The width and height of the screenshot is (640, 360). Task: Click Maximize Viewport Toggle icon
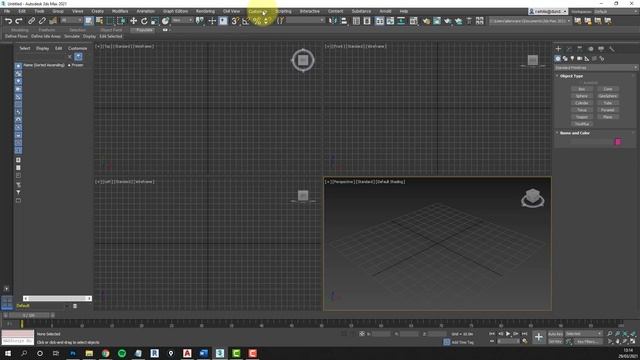pos(633,341)
